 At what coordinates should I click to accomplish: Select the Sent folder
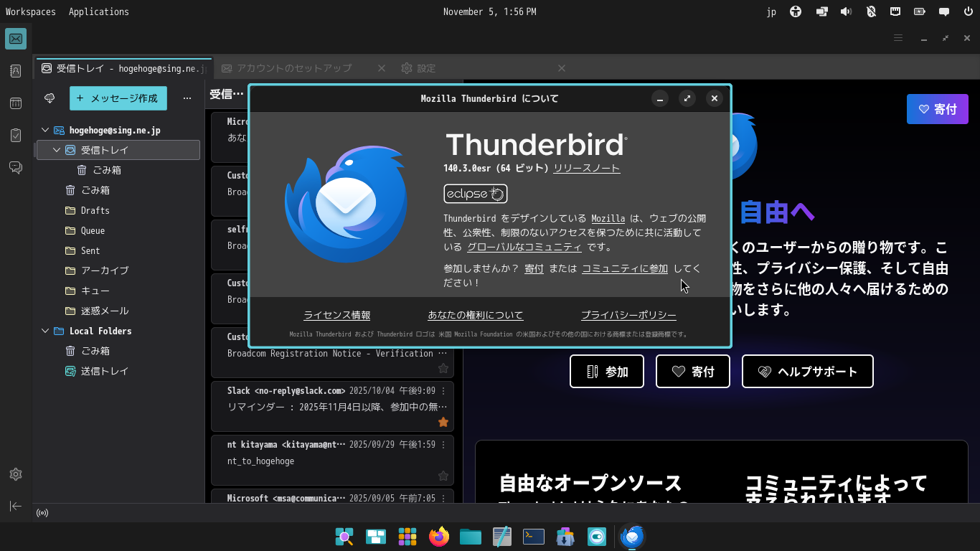point(118,250)
